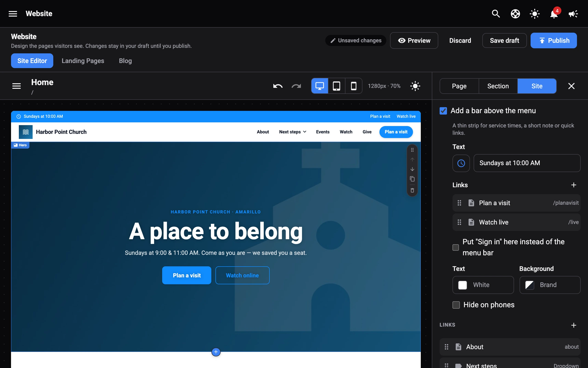
Task: Open the pages list menu beside Home
Action: coord(17,86)
